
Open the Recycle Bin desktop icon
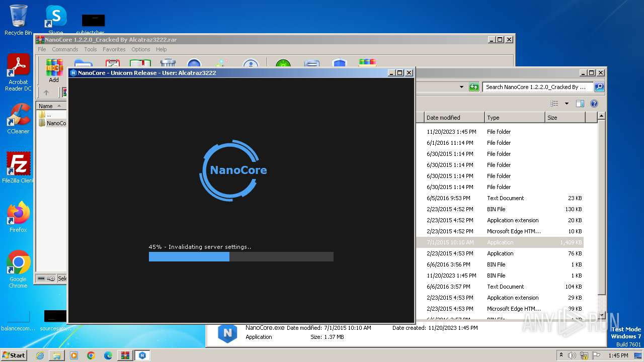coord(18,20)
